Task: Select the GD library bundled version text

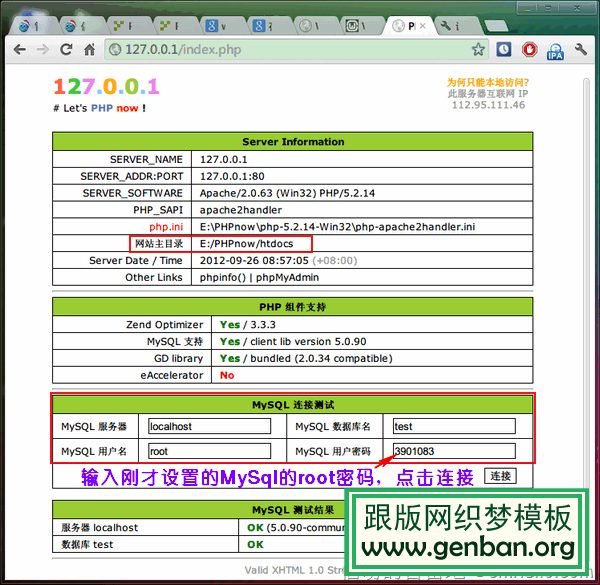Action: coord(321,358)
